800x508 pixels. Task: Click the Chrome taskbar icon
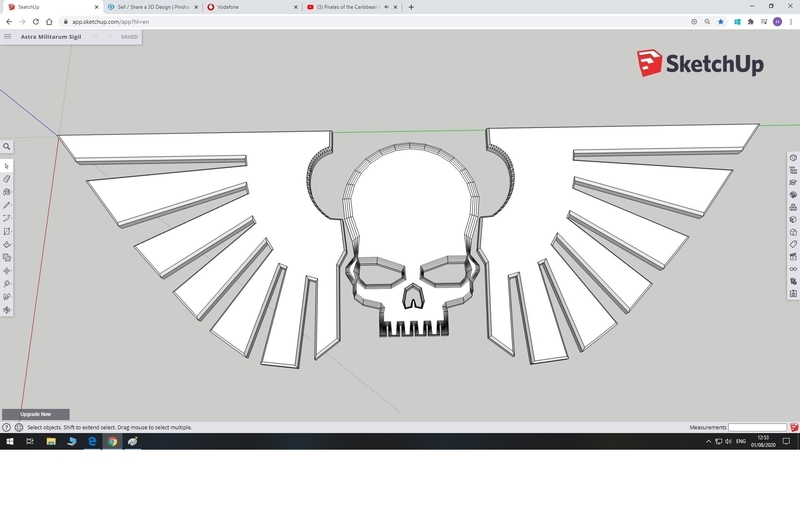click(x=112, y=441)
